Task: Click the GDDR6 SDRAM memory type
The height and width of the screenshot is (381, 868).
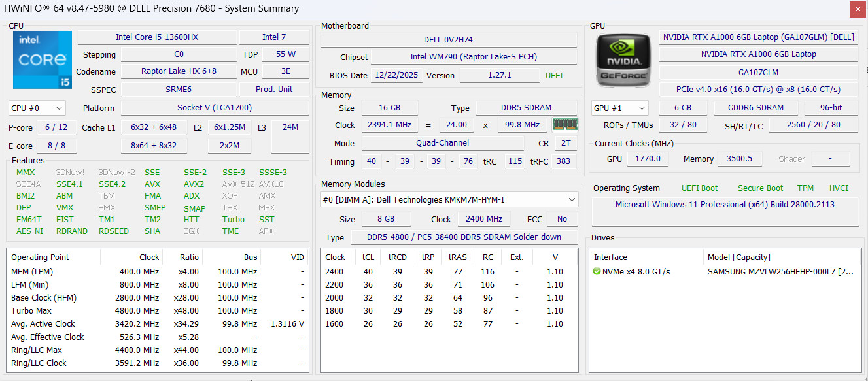Action: click(755, 108)
